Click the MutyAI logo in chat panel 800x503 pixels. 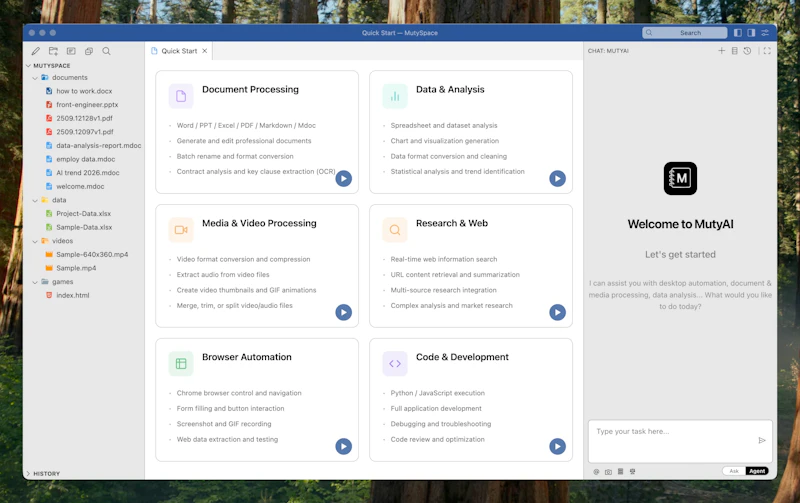pyautogui.click(x=680, y=179)
